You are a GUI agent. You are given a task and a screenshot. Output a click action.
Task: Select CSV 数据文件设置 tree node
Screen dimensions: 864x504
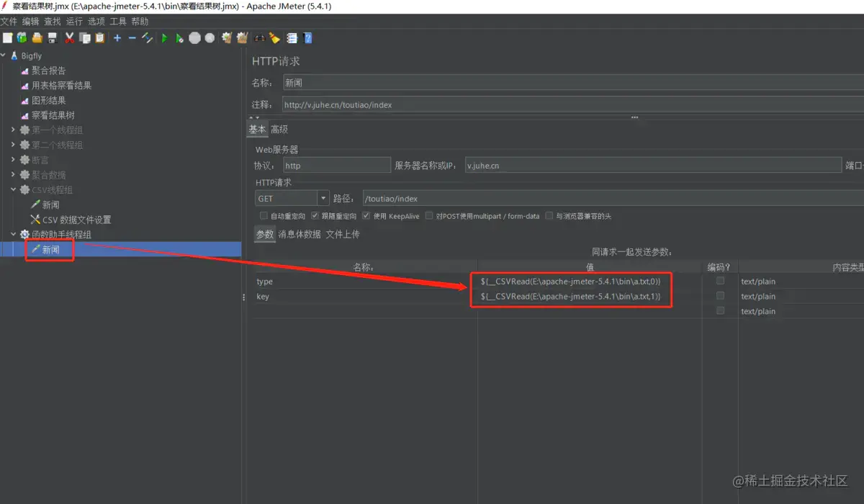click(76, 220)
